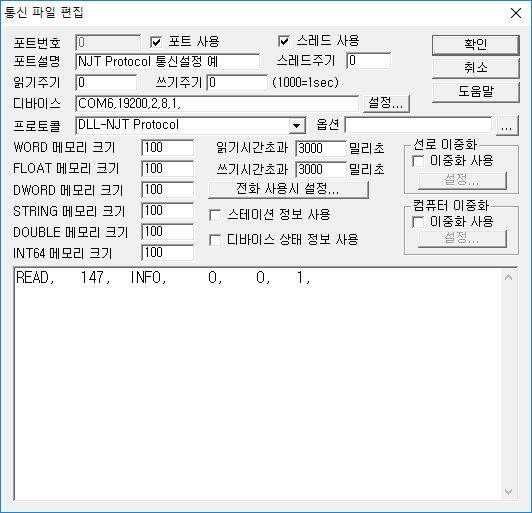Screen dimensions: 532x513
Task: Click the 읽기주기 input field
Action: 106,82
